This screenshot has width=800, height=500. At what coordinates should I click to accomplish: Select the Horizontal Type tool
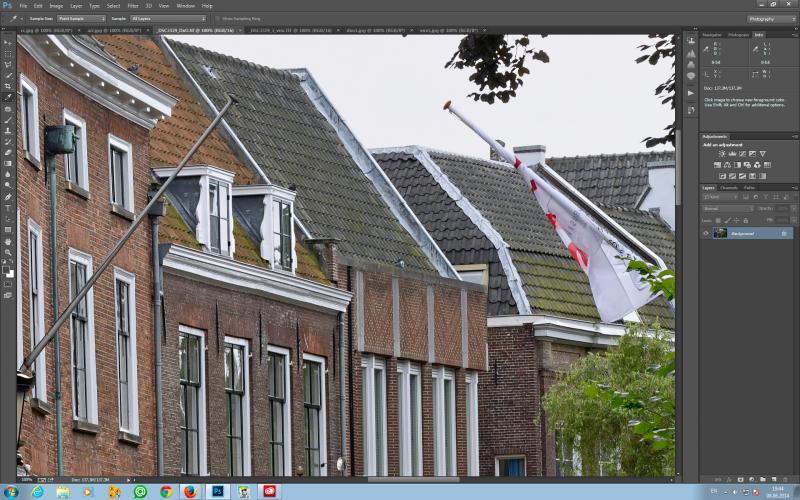(8, 208)
